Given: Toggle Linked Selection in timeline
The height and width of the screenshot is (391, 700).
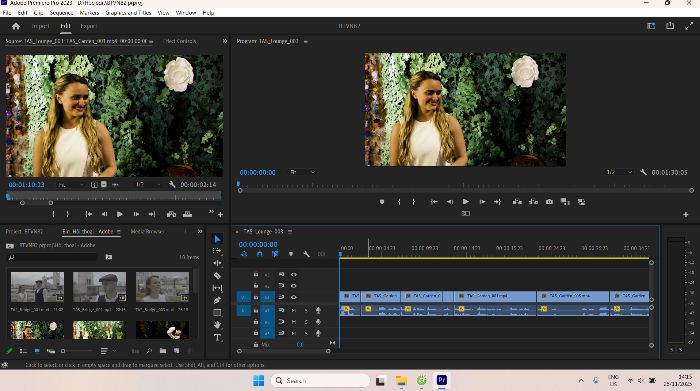Looking at the screenshot, I should (275, 254).
